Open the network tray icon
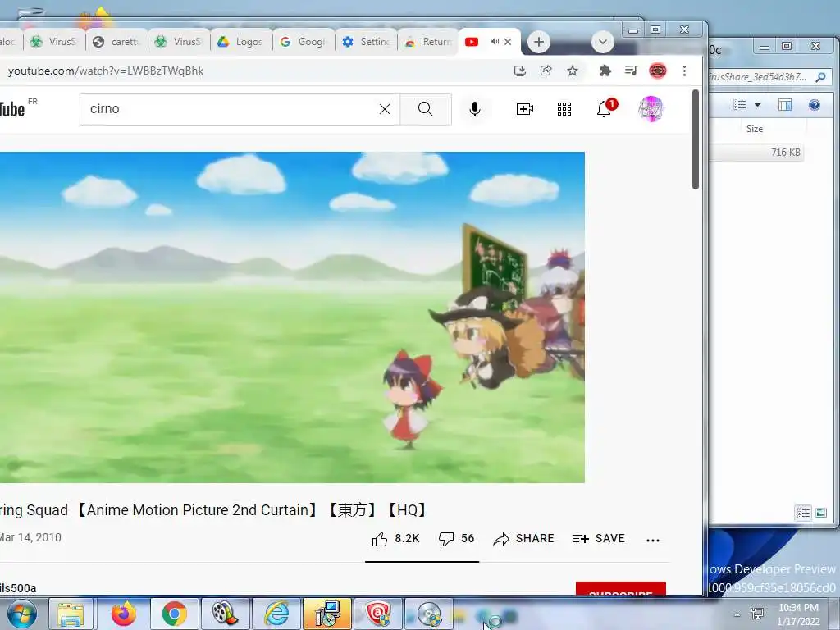Viewport: 840px width, 630px height. coord(757,614)
